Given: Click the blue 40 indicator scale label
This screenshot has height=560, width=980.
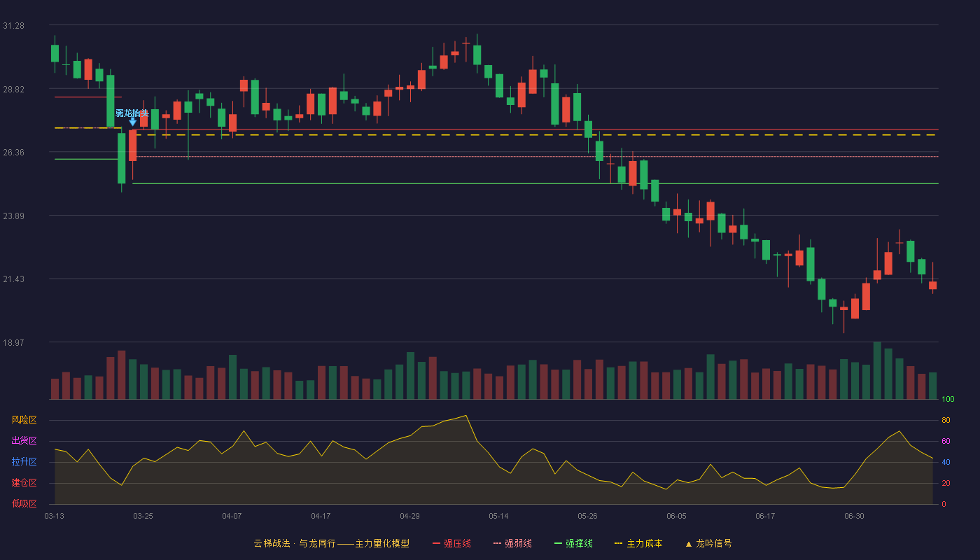Looking at the screenshot, I should pos(946,462).
